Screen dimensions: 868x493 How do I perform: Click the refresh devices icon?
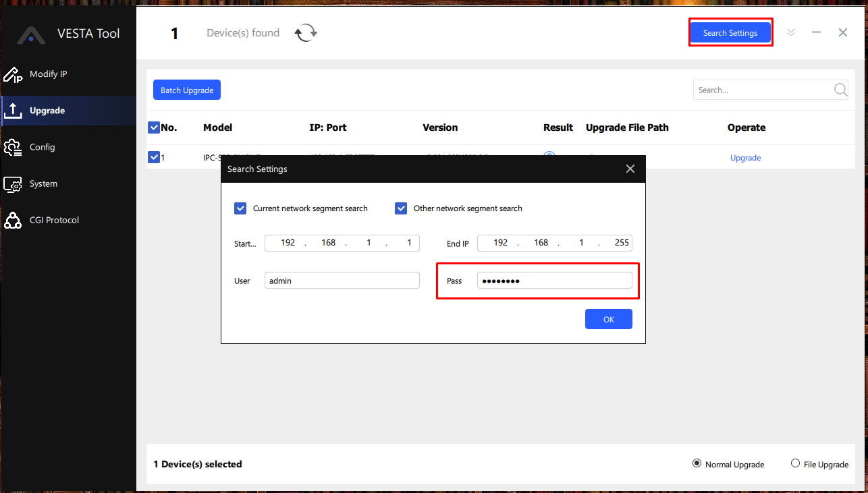(x=306, y=33)
